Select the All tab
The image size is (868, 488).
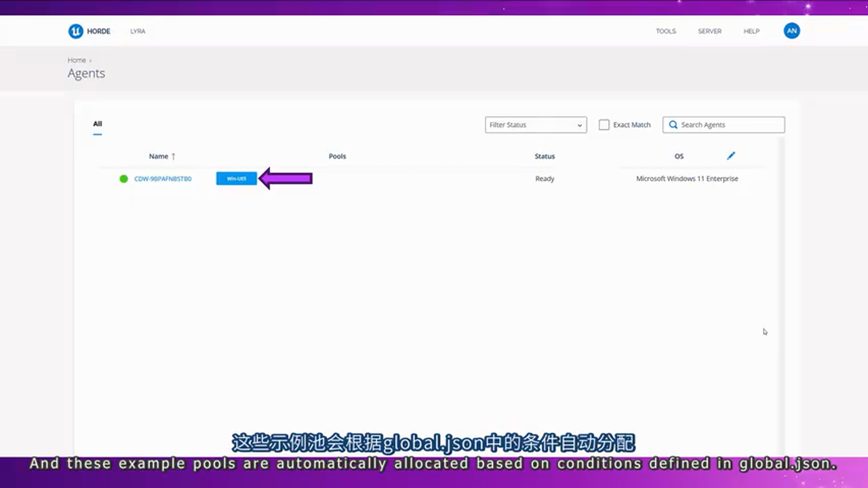pyautogui.click(x=97, y=123)
